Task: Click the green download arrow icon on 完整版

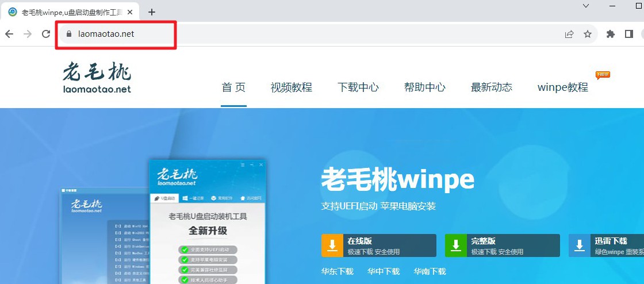Action: tap(456, 245)
